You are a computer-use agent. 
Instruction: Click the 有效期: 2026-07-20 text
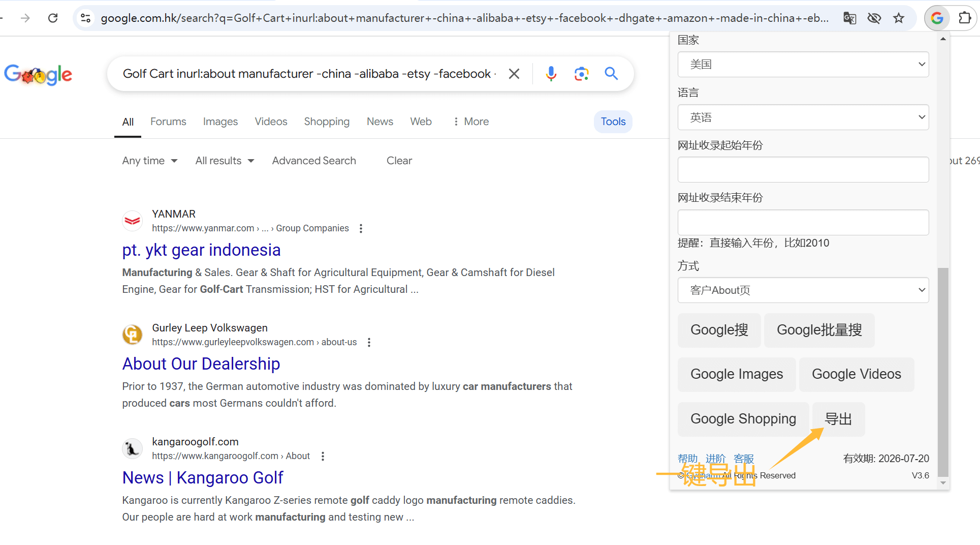pyautogui.click(x=886, y=459)
